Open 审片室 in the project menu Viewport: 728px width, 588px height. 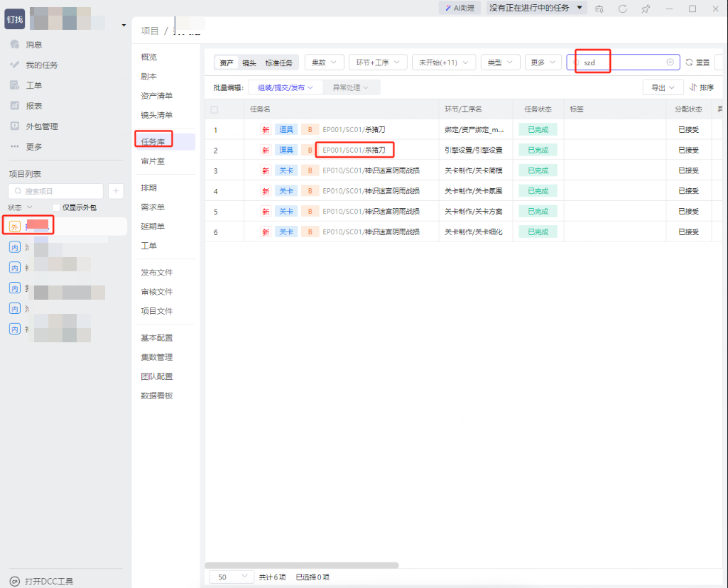tap(153, 161)
